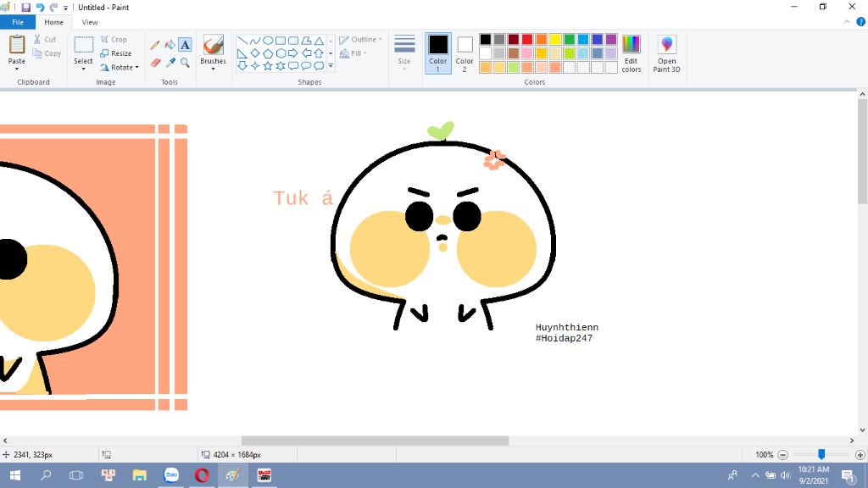Click the Redo arrow in the title bar

pos(53,7)
